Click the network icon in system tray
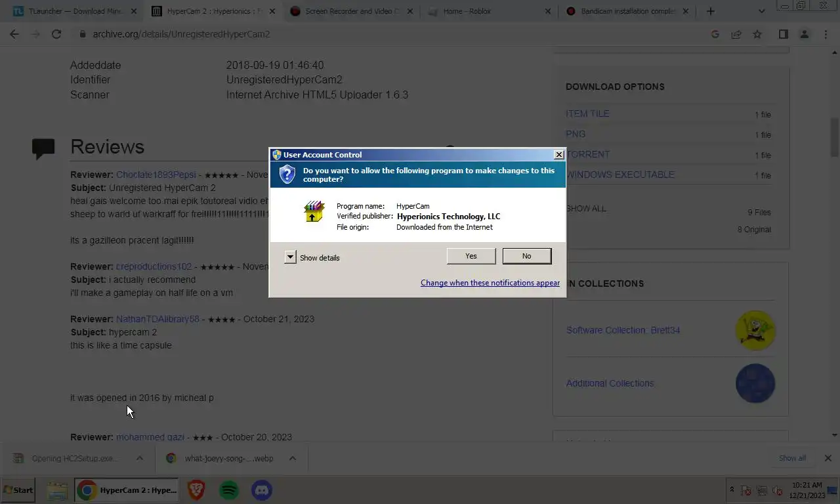Viewport: 840px width, 504px height. 762,490
